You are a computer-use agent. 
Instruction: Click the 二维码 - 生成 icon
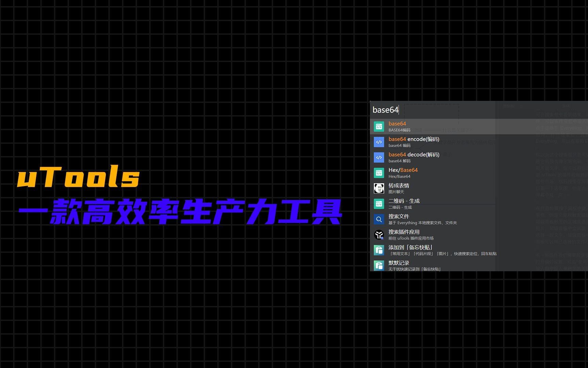(379, 204)
